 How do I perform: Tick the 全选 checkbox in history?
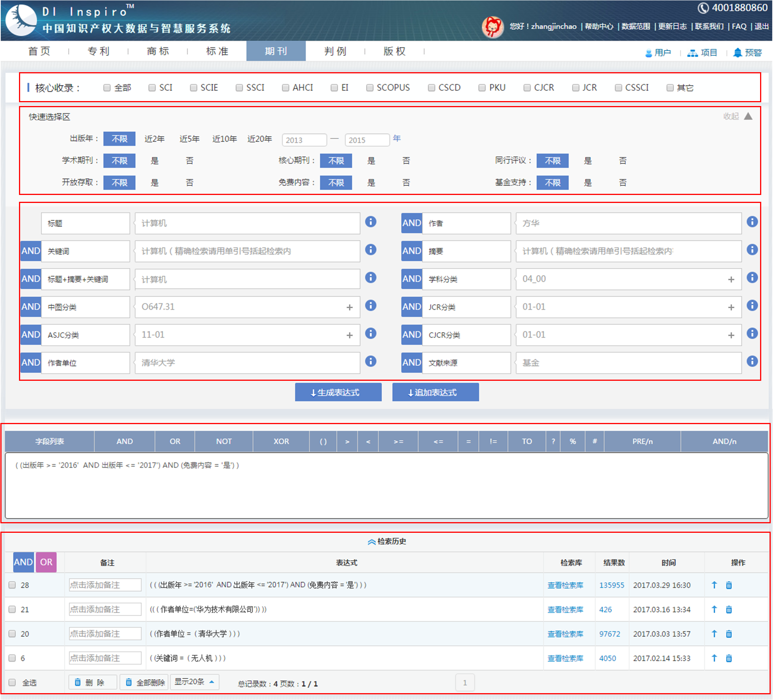tap(12, 683)
